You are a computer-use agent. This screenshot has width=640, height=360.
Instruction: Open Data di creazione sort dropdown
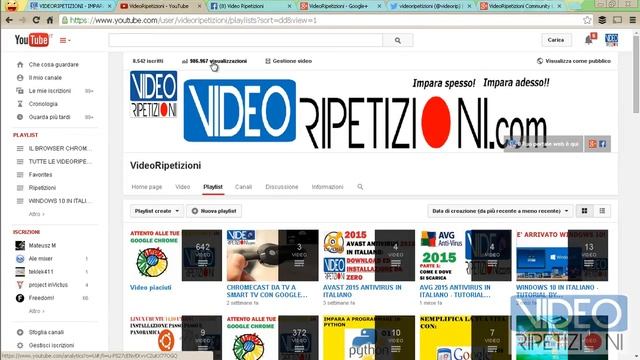coord(500,211)
